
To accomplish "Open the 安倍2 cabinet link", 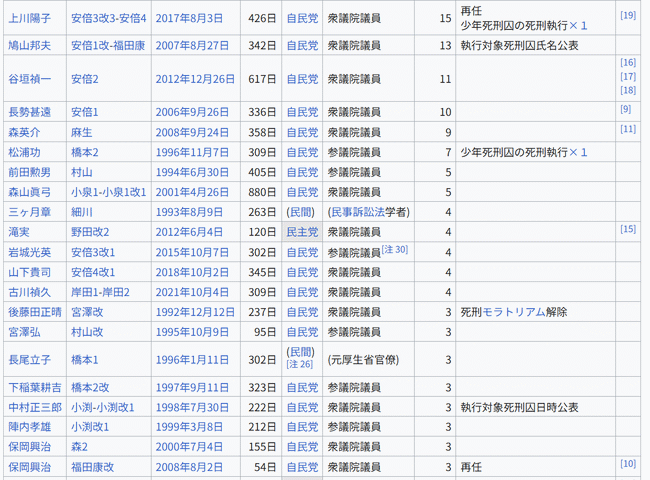I will pos(85,79).
